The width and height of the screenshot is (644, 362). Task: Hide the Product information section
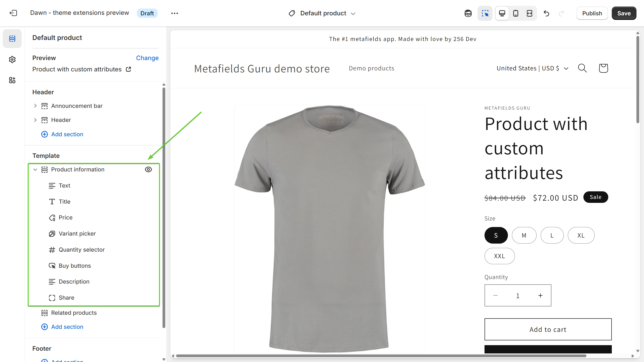coord(148,169)
